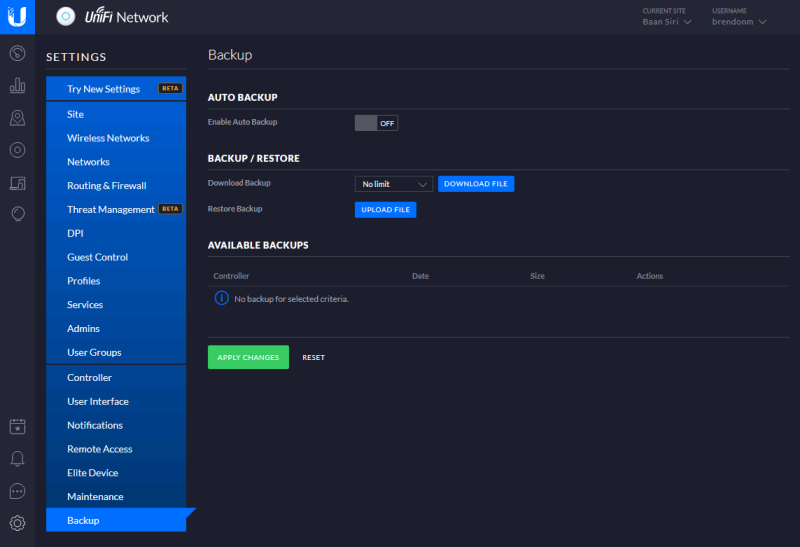Open the Insights light bulb icon
800x547 pixels.
(17, 214)
